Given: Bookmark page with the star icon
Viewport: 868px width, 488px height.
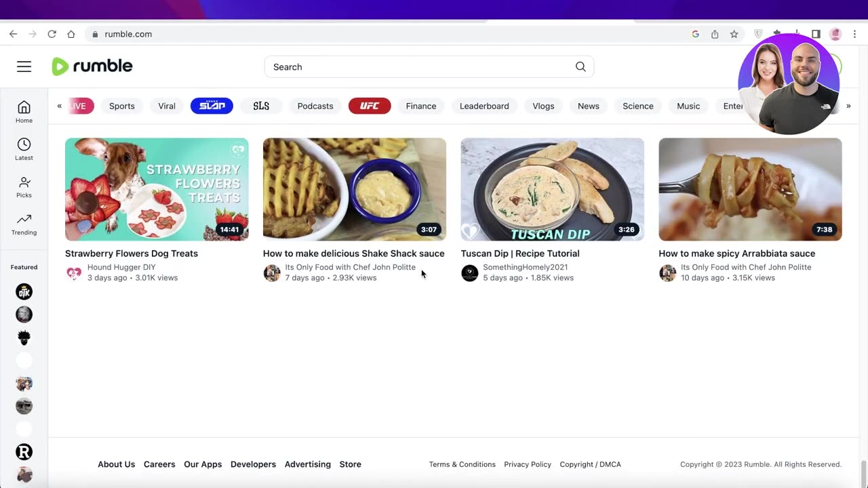Looking at the screenshot, I should pyautogui.click(x=734, y=34).
